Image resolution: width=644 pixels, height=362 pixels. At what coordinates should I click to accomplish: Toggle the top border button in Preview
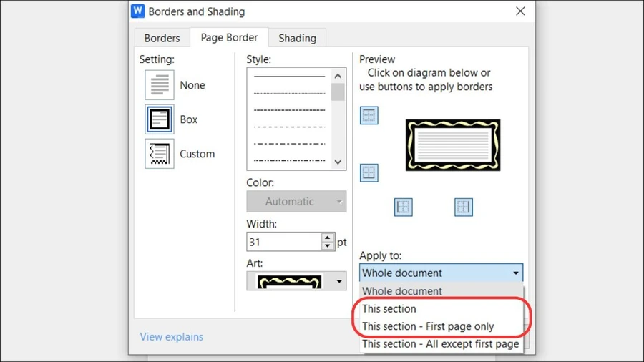point(369,115)
